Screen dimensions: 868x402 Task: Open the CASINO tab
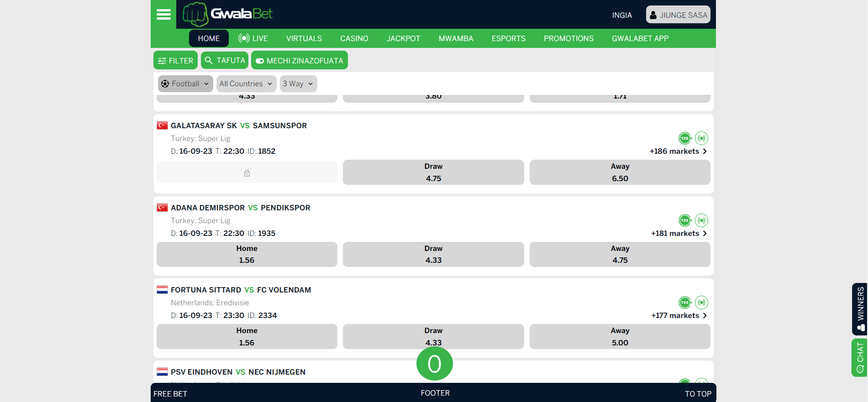[x=354, y=38]
